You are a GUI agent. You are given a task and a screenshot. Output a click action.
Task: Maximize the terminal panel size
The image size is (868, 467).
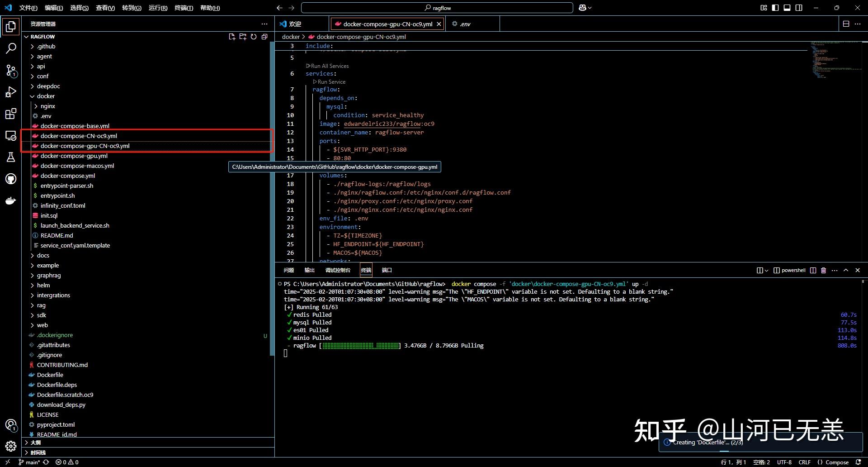coord(846,270)
